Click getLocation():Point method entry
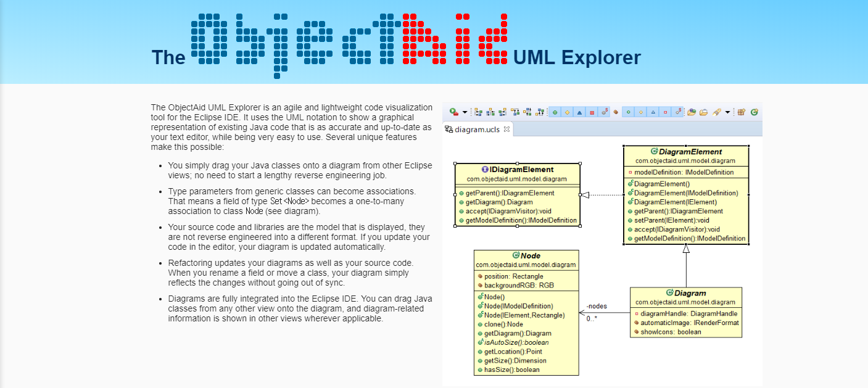 tap(513, 352)
